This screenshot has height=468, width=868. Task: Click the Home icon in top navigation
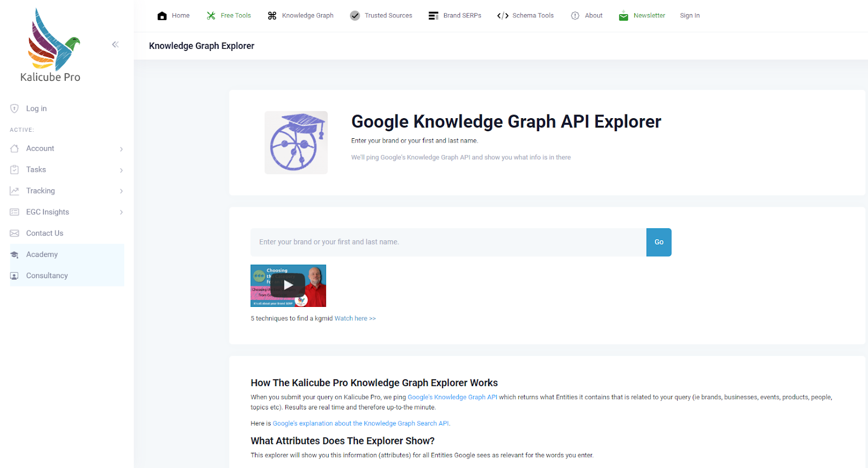click(162, 16)
